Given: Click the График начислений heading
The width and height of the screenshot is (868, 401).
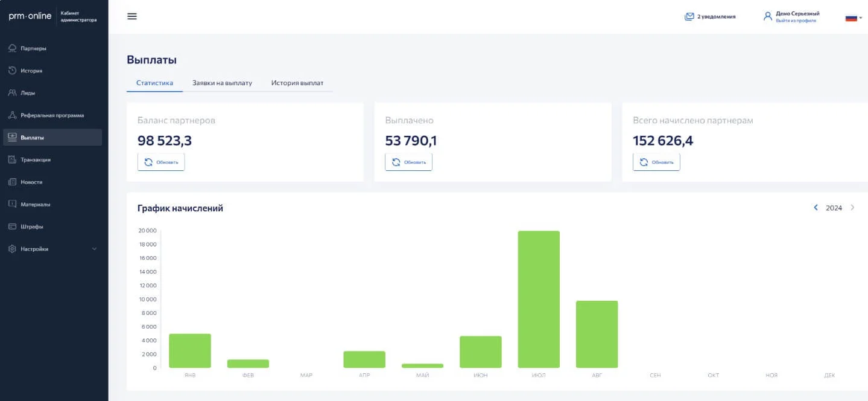Looking at the screenshot, I should pyautogui.click(x=180, y=208).
